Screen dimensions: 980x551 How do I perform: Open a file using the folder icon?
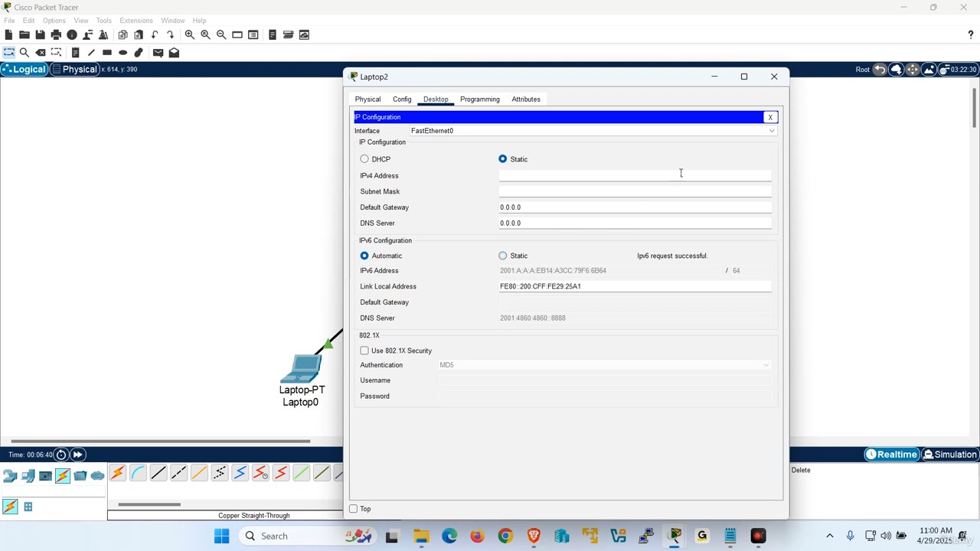click(x=24, y=34)
